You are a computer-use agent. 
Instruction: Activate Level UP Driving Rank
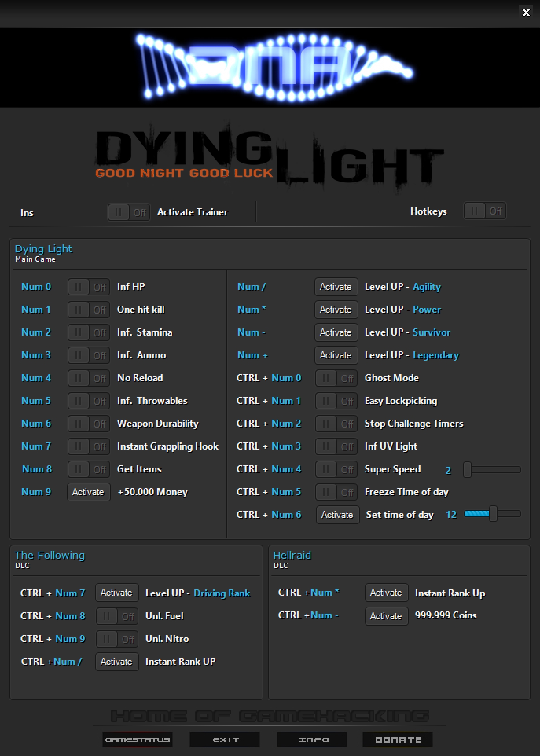[x=117, y=593]
